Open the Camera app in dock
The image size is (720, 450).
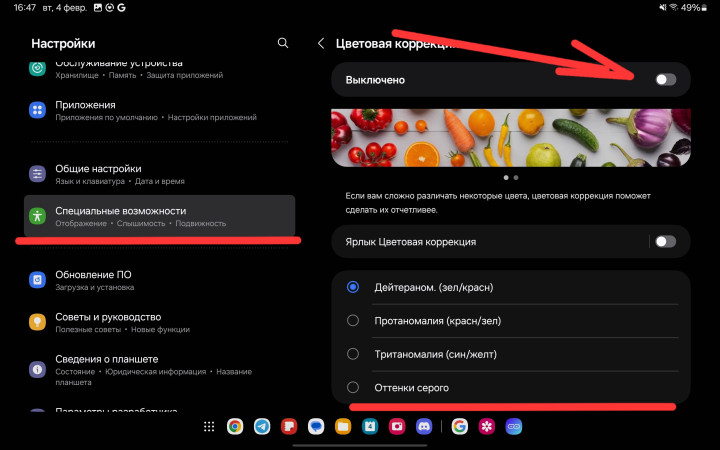(397, 426)
